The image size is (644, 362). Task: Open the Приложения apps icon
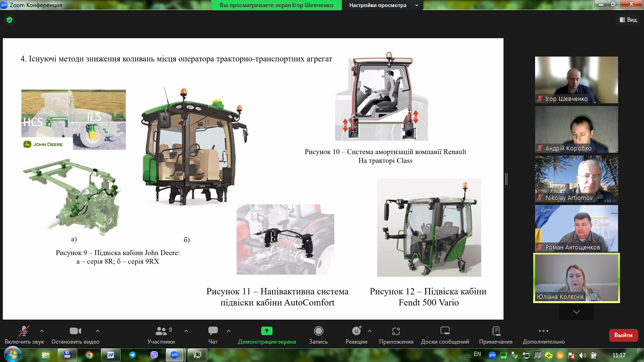point(396,331)
